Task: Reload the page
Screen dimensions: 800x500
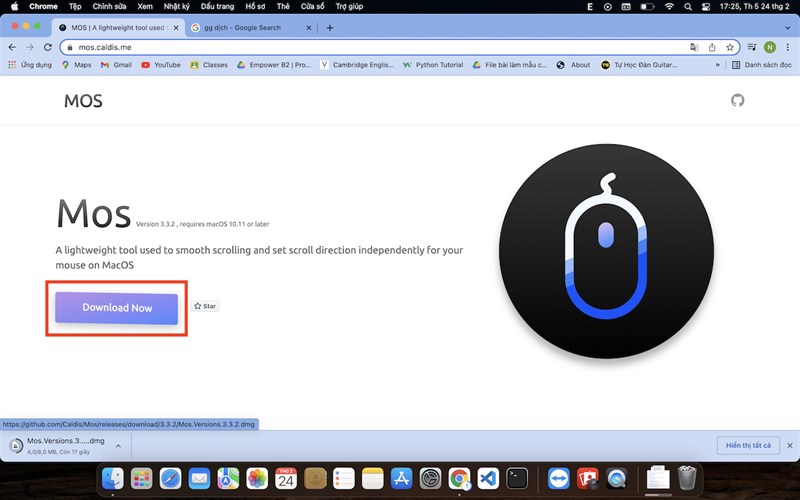Action: pos(47,47)
